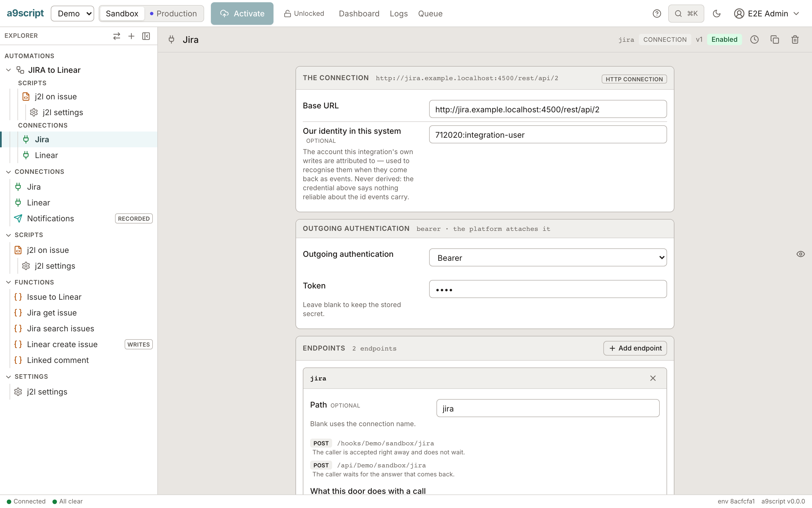Open the E2E Admin user menu

click(767, 14)
